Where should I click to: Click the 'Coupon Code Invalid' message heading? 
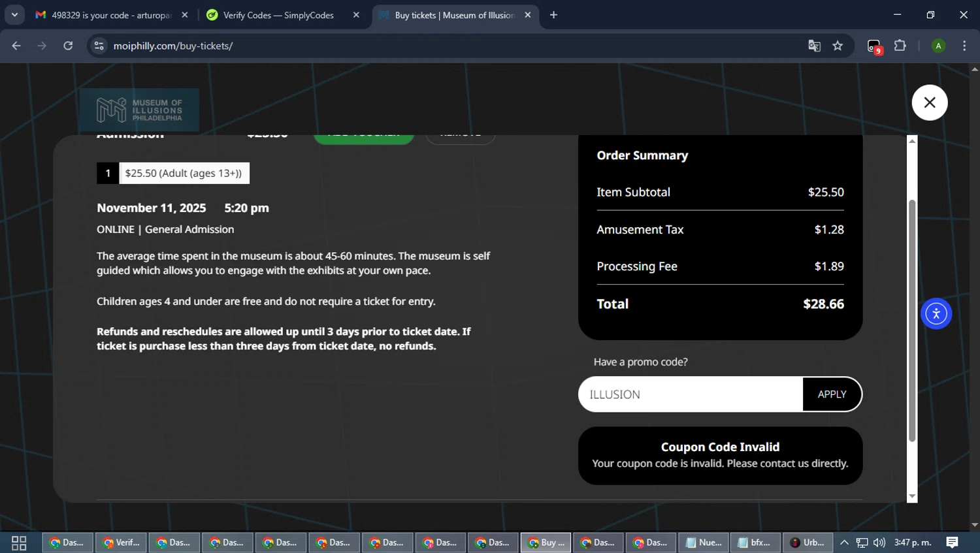coord(720,447)
